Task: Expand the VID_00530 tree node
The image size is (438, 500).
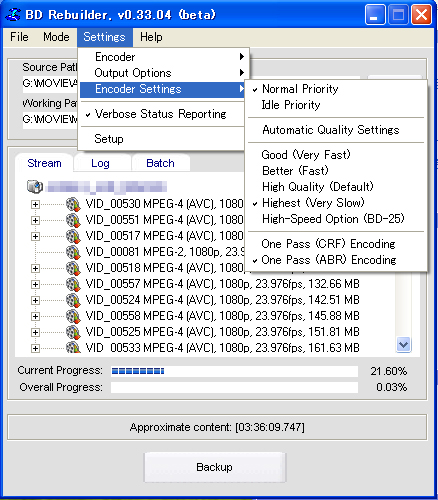Action: tap(35, 204)
